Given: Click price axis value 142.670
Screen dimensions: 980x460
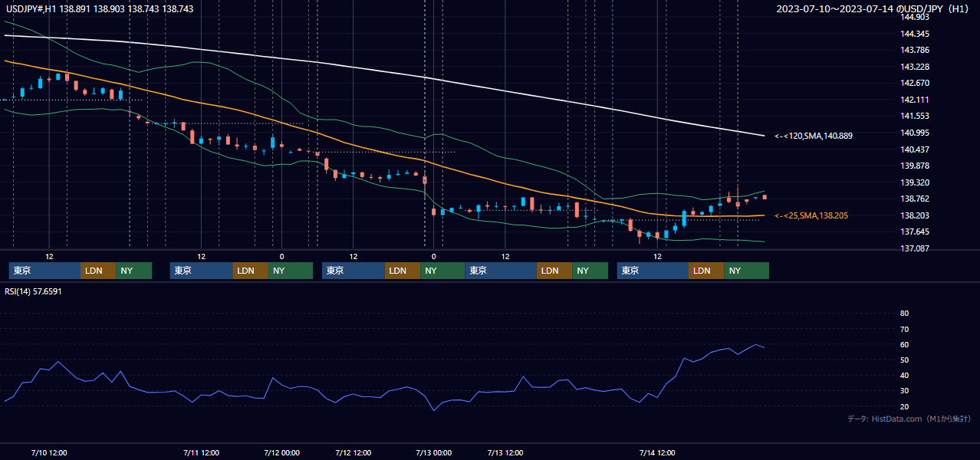Looking at the screenshot, I should click(x=915, y=83).
